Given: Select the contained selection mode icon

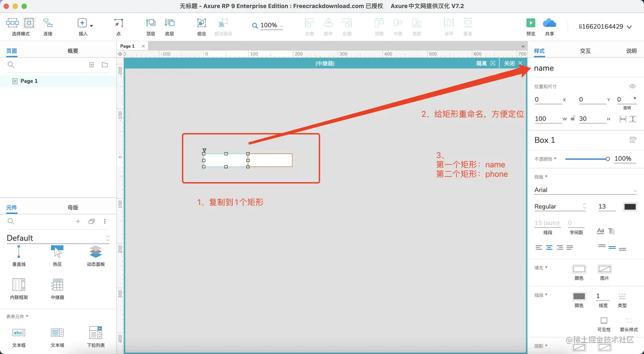Looking at the screenshot, I should [x=29, y=23].
